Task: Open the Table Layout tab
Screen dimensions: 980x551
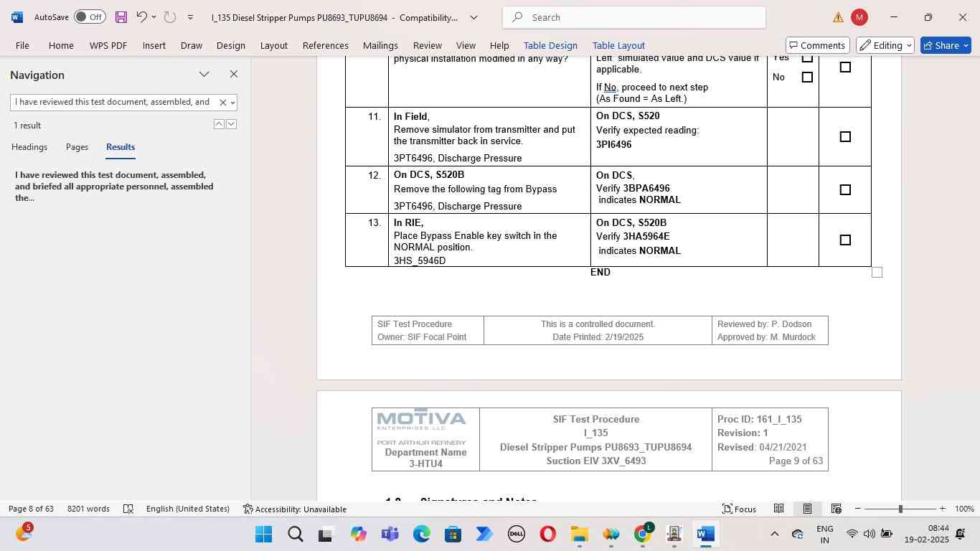Action: (x=618, y=45)
